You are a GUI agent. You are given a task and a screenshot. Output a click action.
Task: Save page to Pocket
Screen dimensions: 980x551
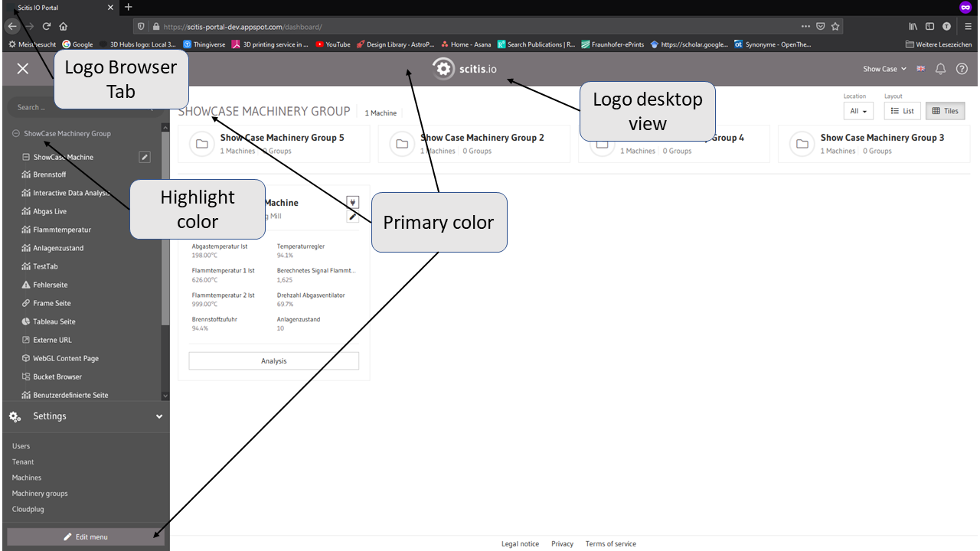821,26
